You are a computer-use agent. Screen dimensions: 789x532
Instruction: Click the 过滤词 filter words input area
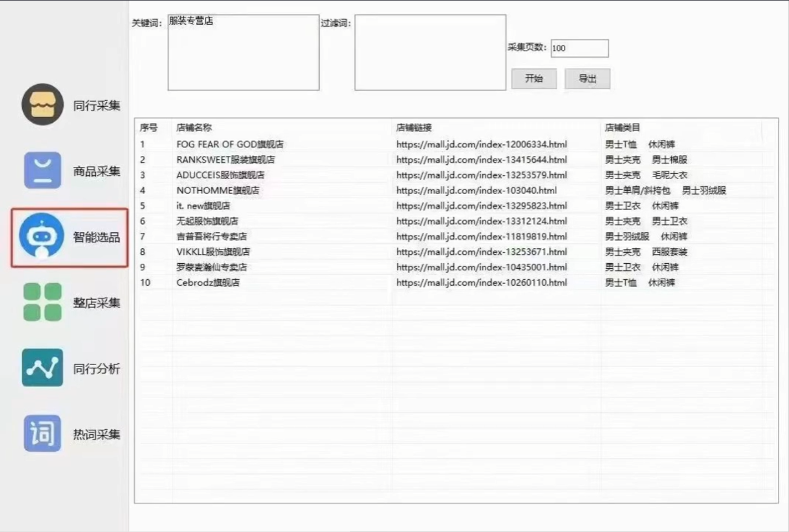click(x=429, y=53)
